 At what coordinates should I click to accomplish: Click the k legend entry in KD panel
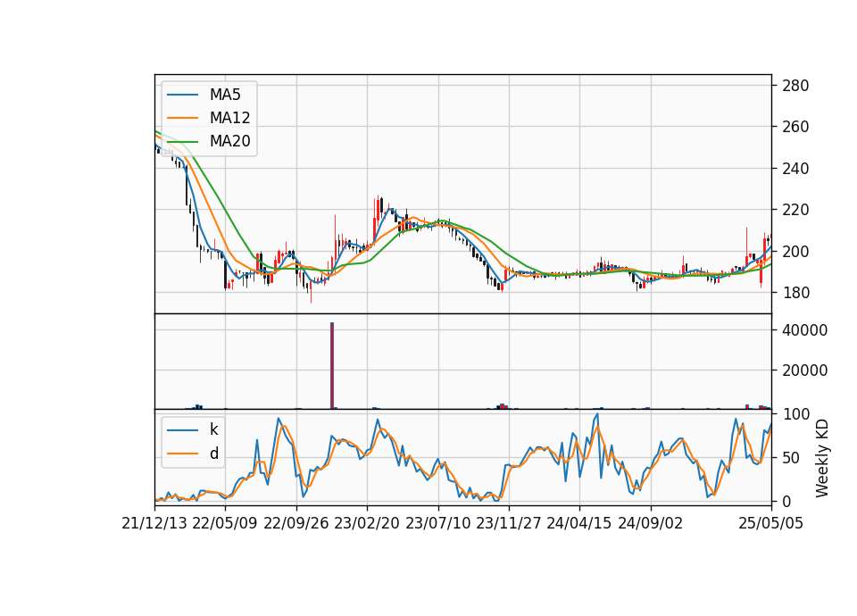(x=193, y=429)
